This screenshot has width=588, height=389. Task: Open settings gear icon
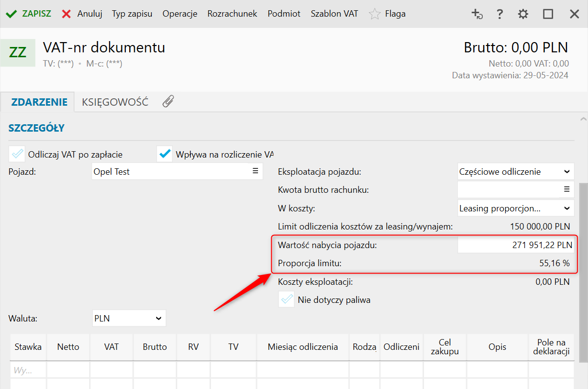[523, 14]
